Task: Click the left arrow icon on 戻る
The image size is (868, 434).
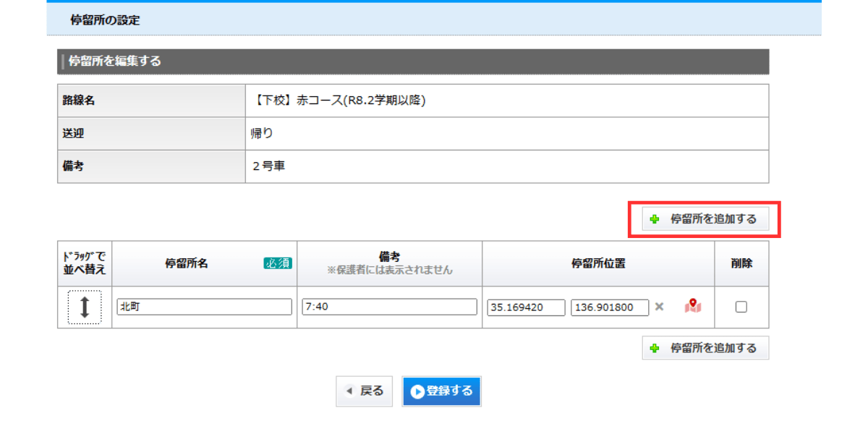Action: (x=350, y=391)
